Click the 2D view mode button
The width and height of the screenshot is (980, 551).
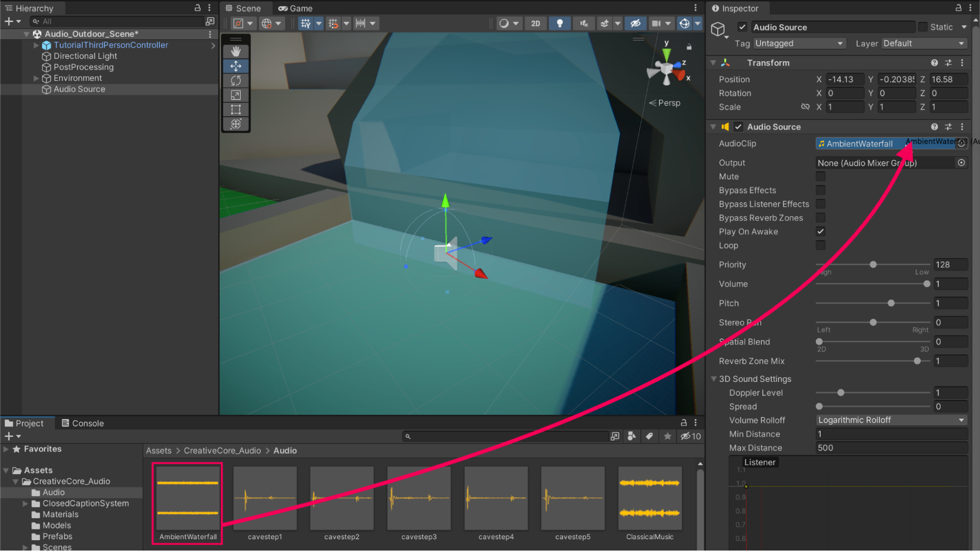pos(535,23)
